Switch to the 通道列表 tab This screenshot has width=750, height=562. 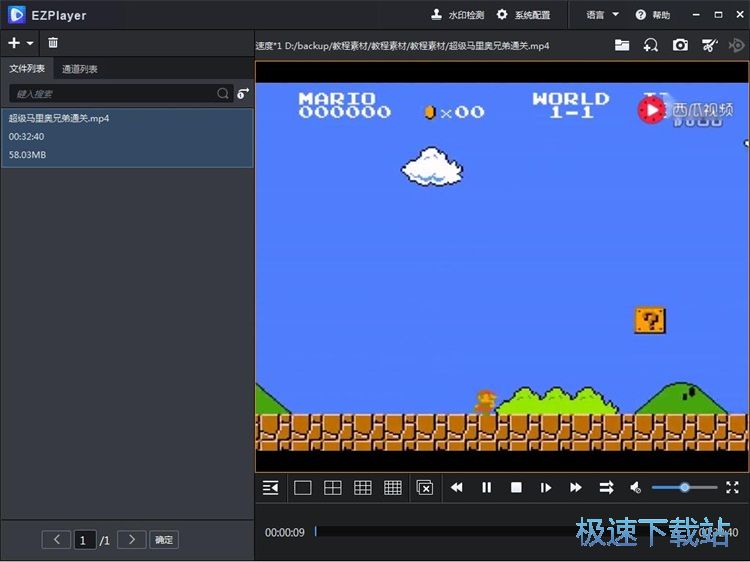[x=80, y=69]
